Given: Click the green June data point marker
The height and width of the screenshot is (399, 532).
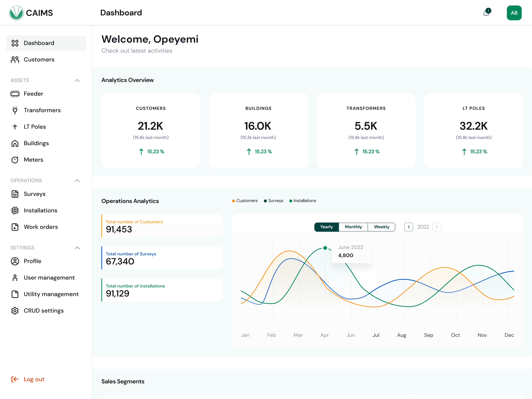Looking at the screenshot, I should [x=325, y=248].
